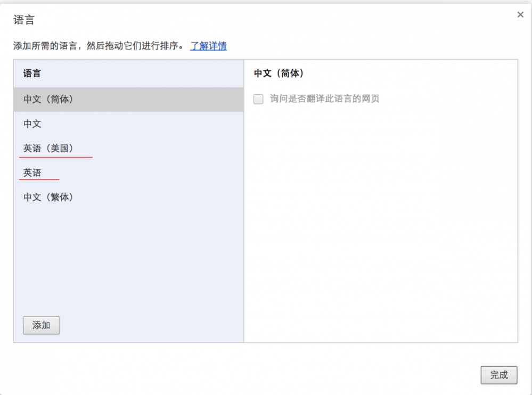532x395 pixels.
Task: Click the 语言 header above the language list
Action: tap(32, 73)
